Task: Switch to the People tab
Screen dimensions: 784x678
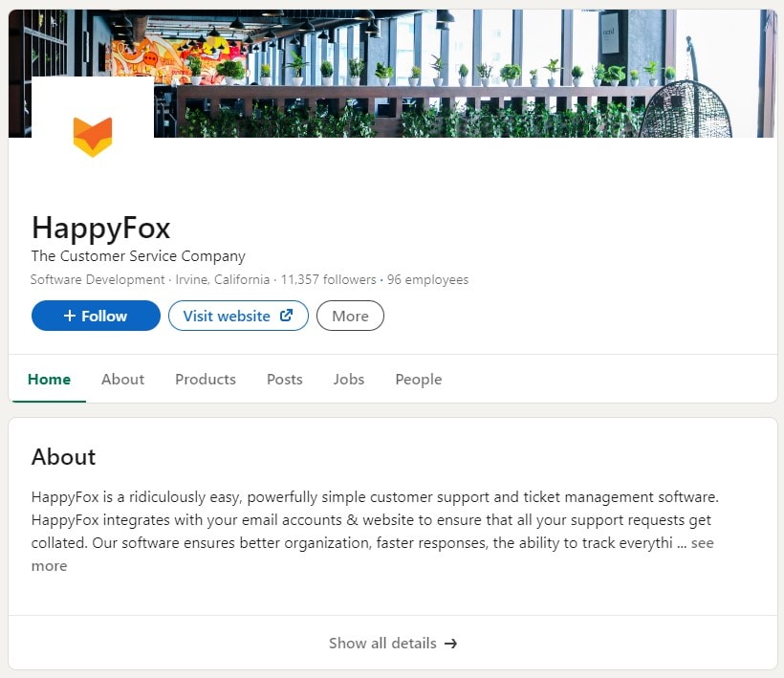Action: [x=418, y=379]
